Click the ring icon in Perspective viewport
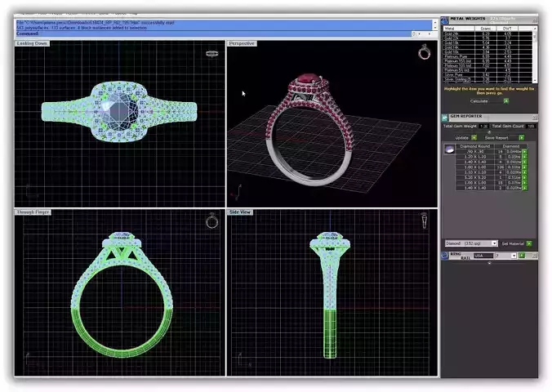The height and width of the screenshot is (392, 552). [425, 52]
